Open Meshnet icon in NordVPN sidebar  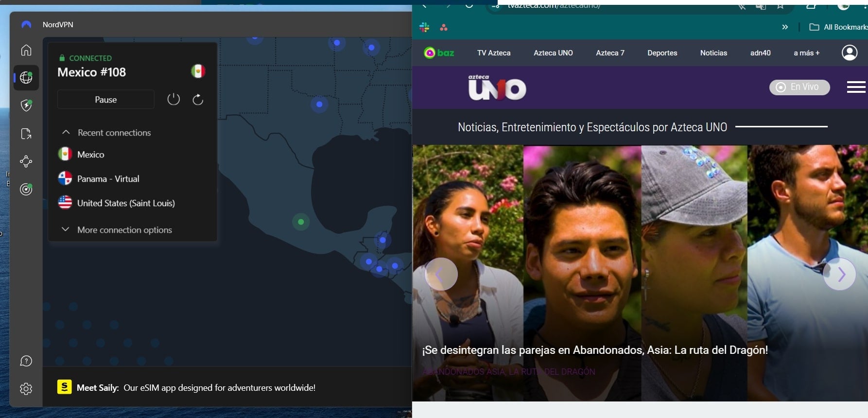coord(26,161)
